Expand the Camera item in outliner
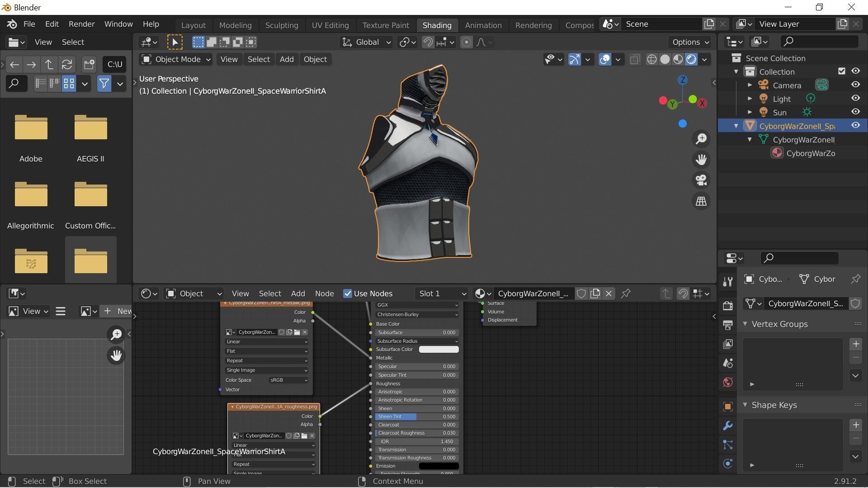The height and width of the screenshot is (488, 868). [750, 85]
